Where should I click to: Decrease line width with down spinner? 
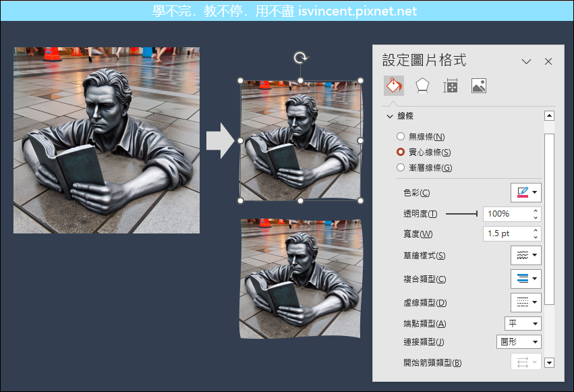[x=536, y=237]
